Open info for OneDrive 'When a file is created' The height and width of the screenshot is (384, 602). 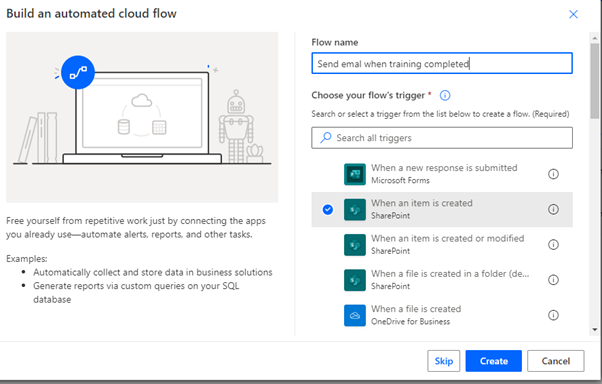click(x=553, y=315)
